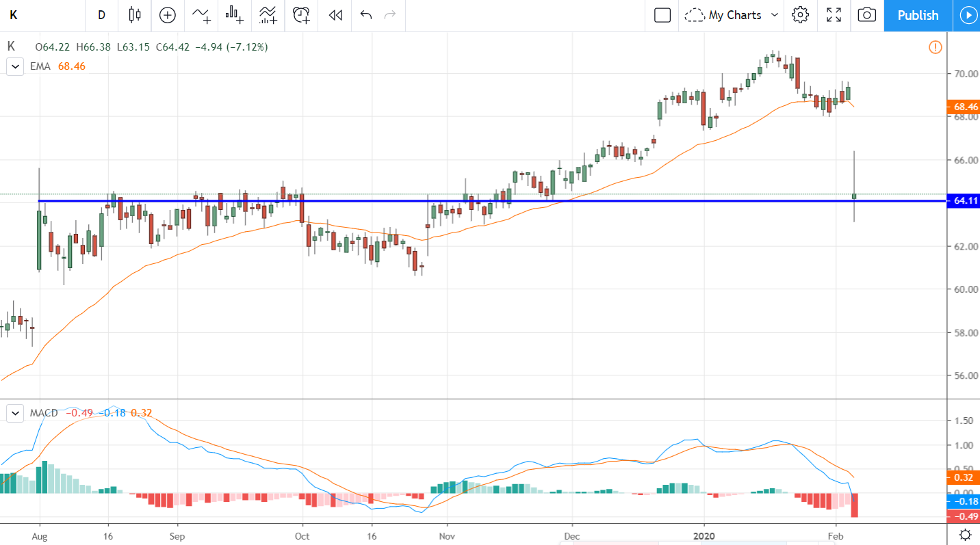Open the candlestick chart style selector
Viewport: 980px width, 545px height.
tap(134, 15)
